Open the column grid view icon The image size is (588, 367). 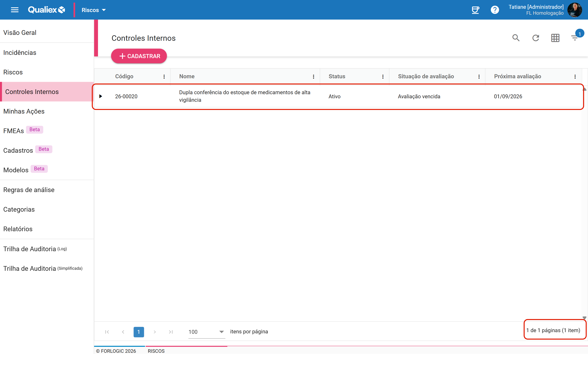click(x=555, y=38)
